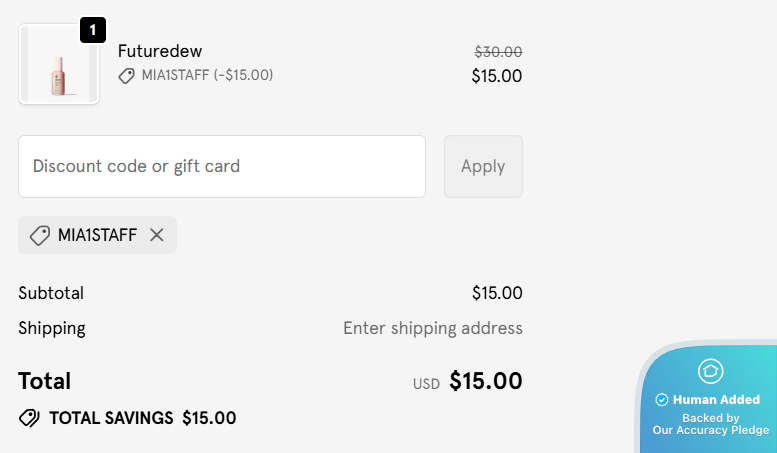The width and height of the screenshot is (777, 453).
Task: Remove the MIA1STAFF discount code
Action: 156,235
